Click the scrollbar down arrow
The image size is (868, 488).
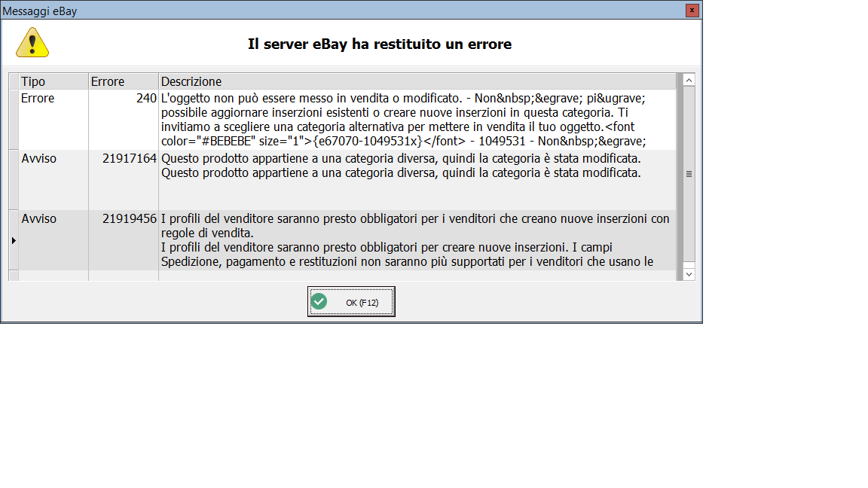(x=689, y=274)
